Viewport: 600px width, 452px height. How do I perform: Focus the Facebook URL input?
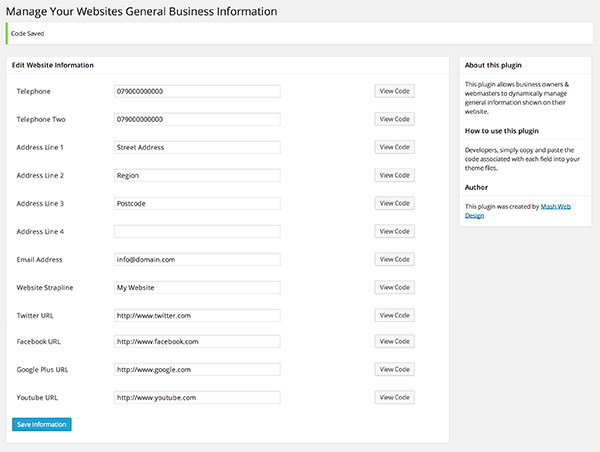pyautogui.click(x=197, y=341)
